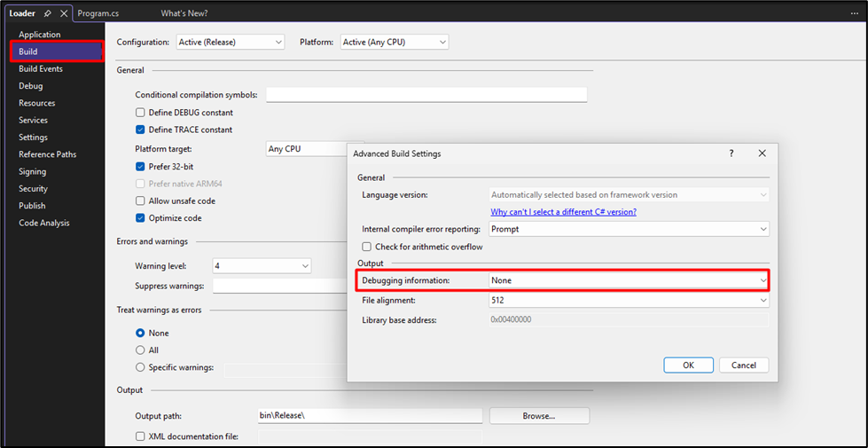The height and width of the screenshot is (448, 868).
Task: Browse for output path
Action: (539, 415)
